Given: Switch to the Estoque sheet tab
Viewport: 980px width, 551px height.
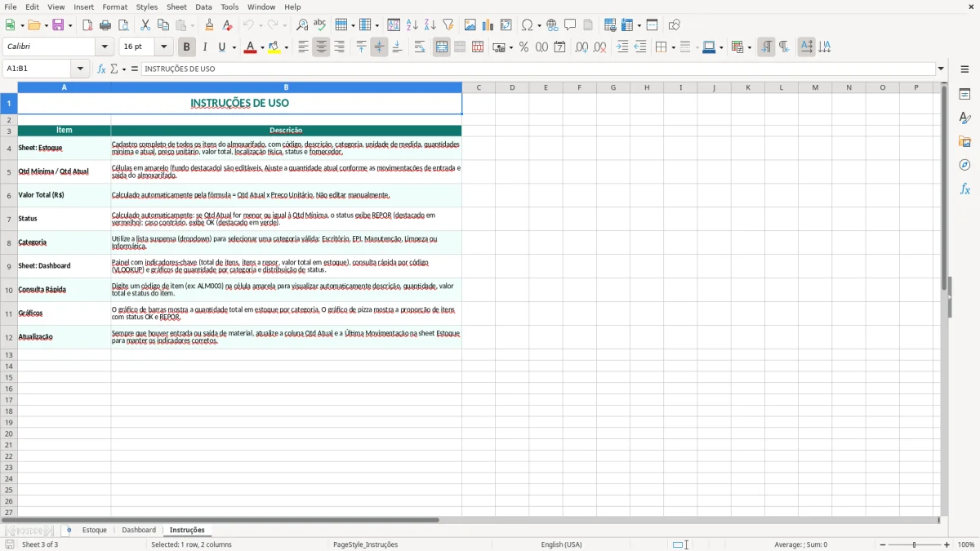Looking at the screenshot, I should coord(95,531).
